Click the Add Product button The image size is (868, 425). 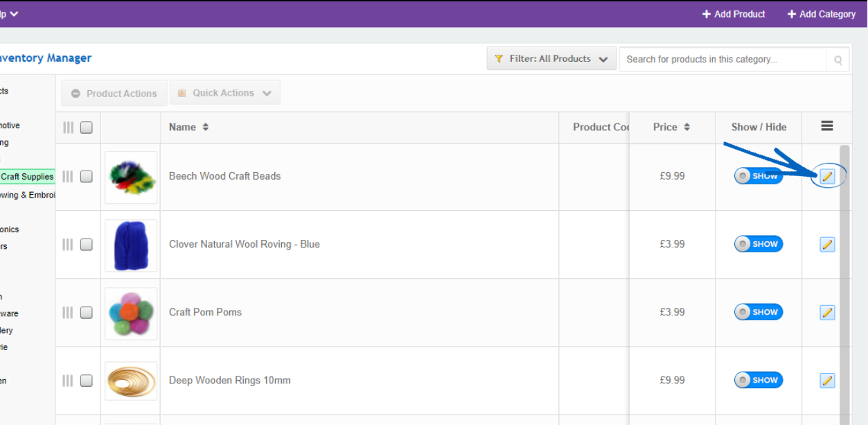pos(733,13)
